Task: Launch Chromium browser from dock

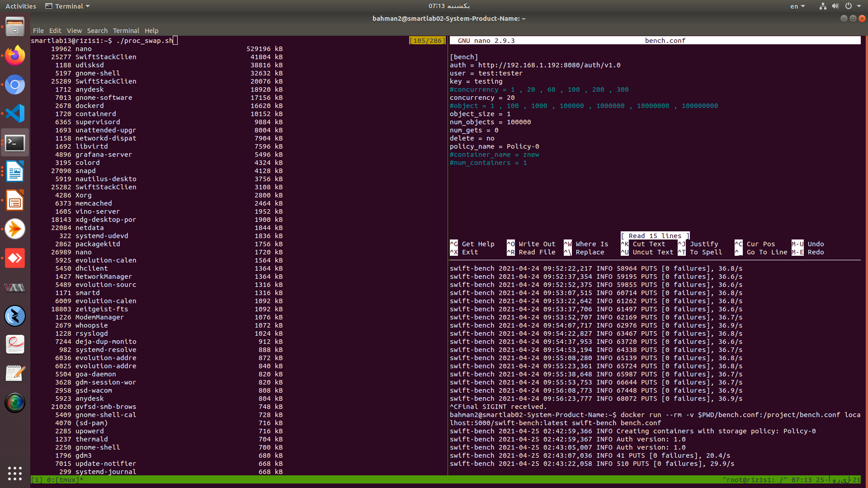Action: coord(15,84)
